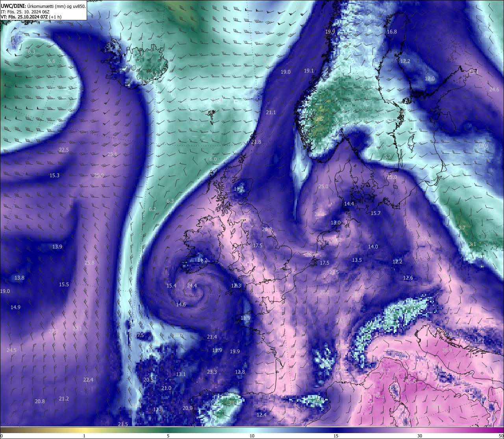
Task: Select the 5.7 map value label
Action: pyautogui.click(x=388, y=157)
